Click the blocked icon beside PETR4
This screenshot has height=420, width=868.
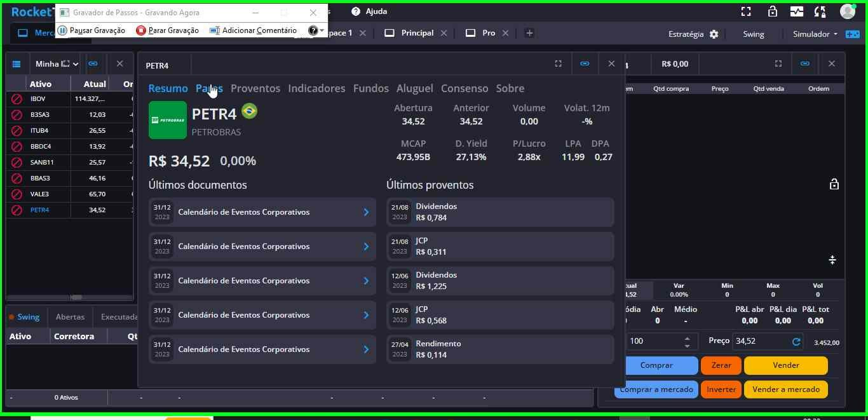tap(17, 210)
